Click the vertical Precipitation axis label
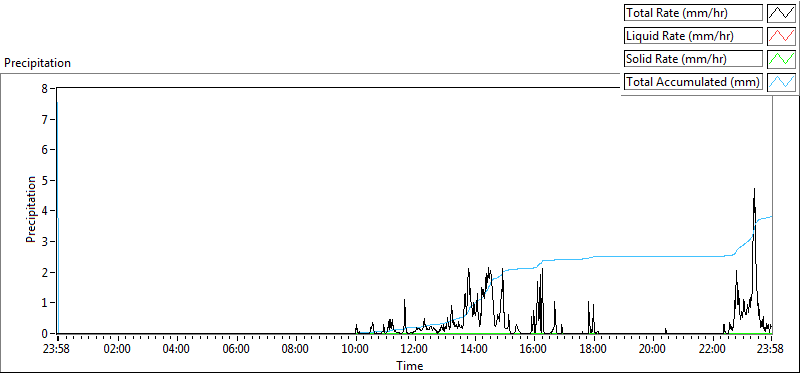The width and height of the screenshot is (800, 373). pyautogui.click(x=31, y=209)
